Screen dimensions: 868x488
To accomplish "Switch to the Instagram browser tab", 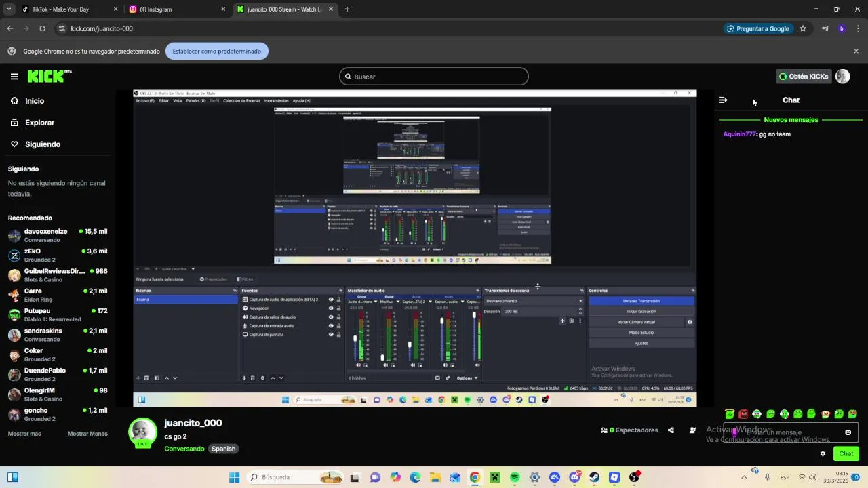I will click(176, 9).
